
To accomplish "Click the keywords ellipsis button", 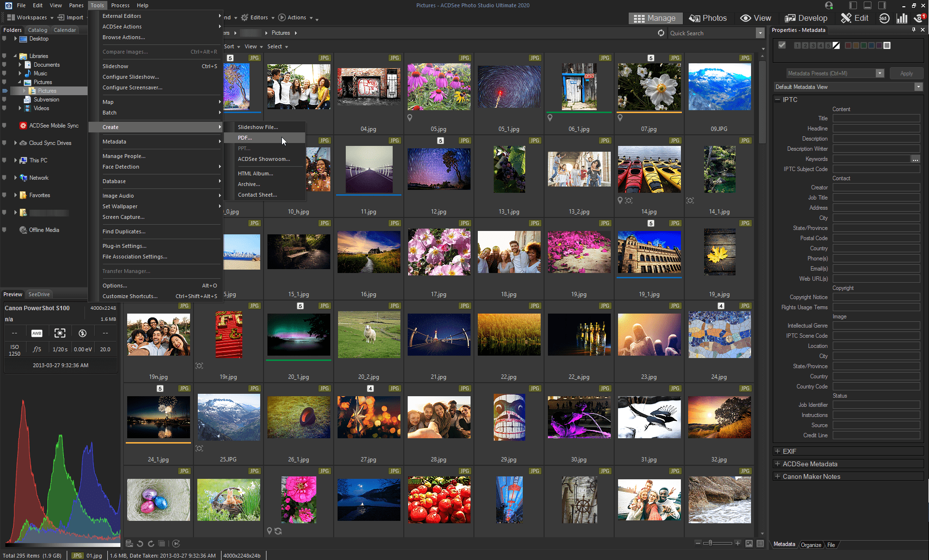I will pos(915,159).
